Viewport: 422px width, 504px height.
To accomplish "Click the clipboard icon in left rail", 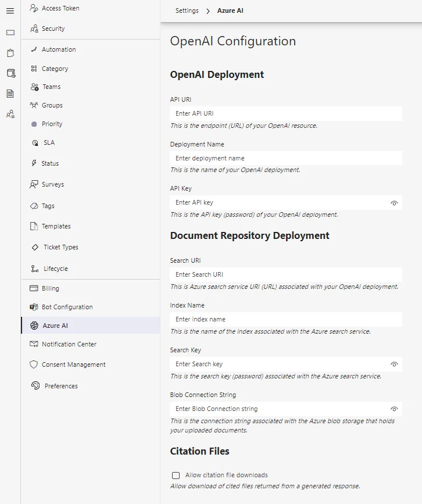I will pos(10,53).
